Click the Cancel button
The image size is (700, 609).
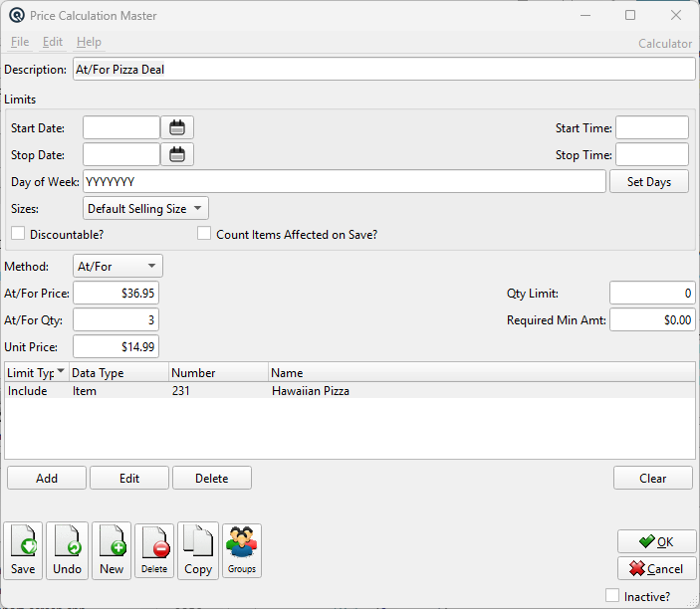[x=657, y=568]
